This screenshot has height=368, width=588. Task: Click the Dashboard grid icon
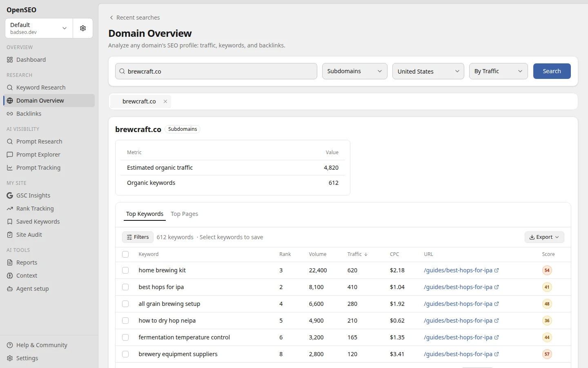point(10,60)
